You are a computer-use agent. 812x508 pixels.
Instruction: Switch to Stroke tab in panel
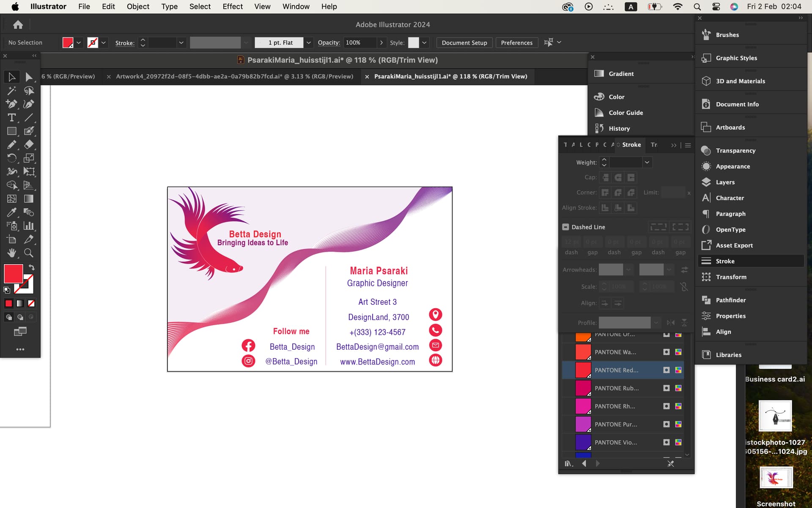click(631, 145)
